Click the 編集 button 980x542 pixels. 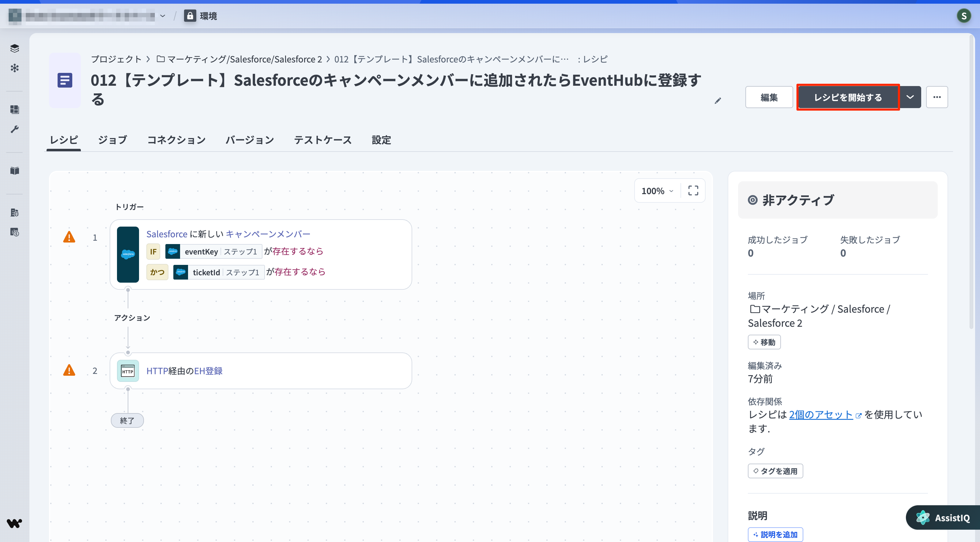[x=769, y=97]
